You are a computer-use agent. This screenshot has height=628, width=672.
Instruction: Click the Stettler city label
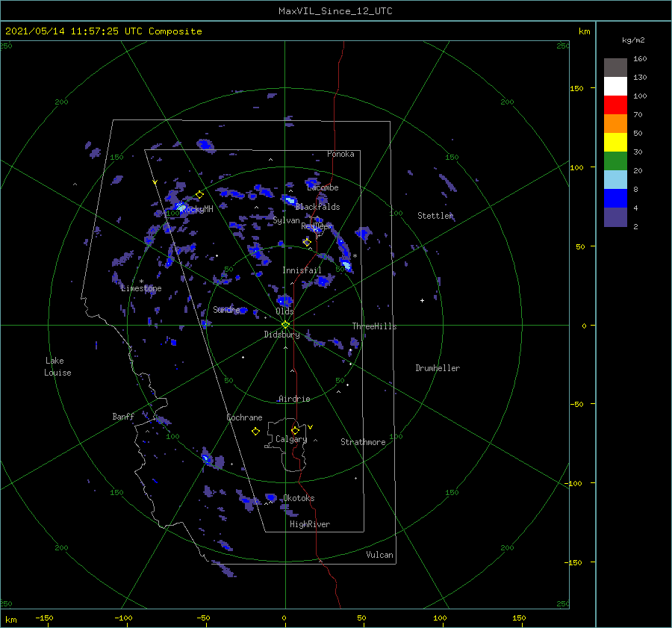(x=435, y=216)
